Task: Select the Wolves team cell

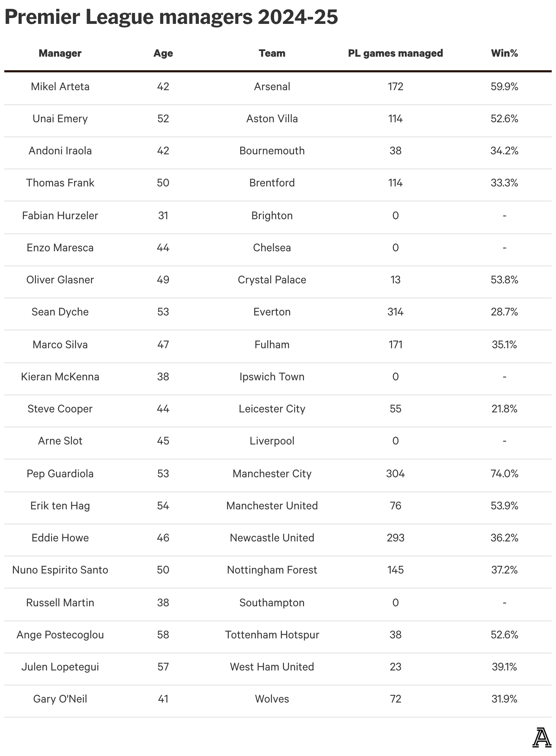Action: [272, 699]
